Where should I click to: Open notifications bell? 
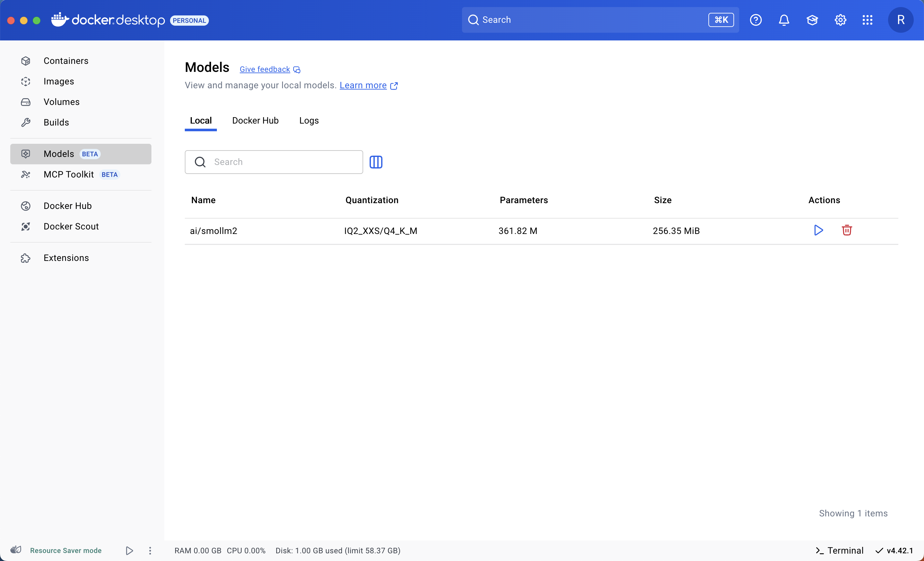pyautogui.click(x=784, y=20)
